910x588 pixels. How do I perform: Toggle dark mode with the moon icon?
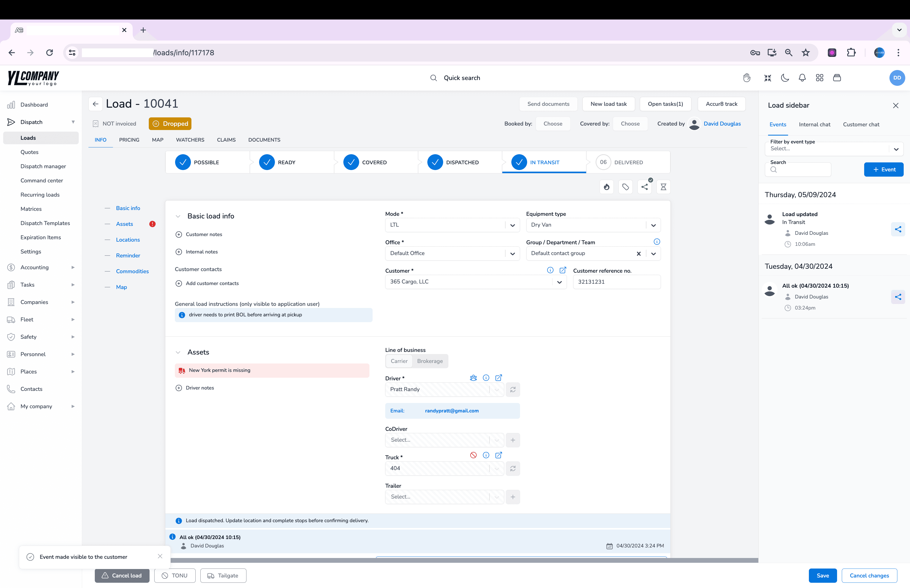point(785,78)
